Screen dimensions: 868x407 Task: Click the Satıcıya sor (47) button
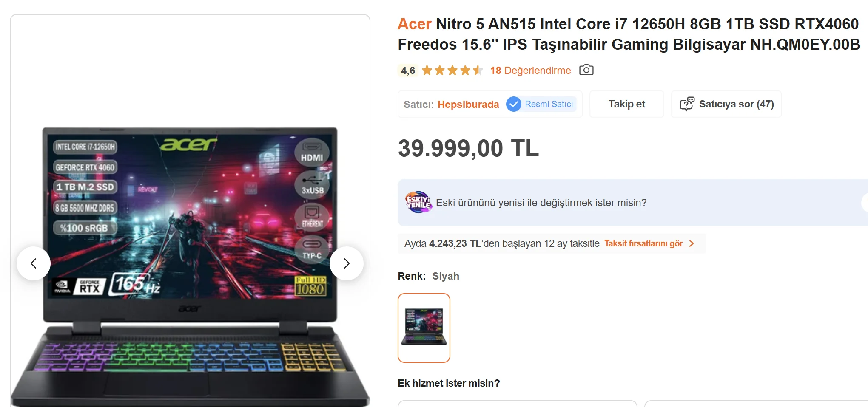(726, 104)
